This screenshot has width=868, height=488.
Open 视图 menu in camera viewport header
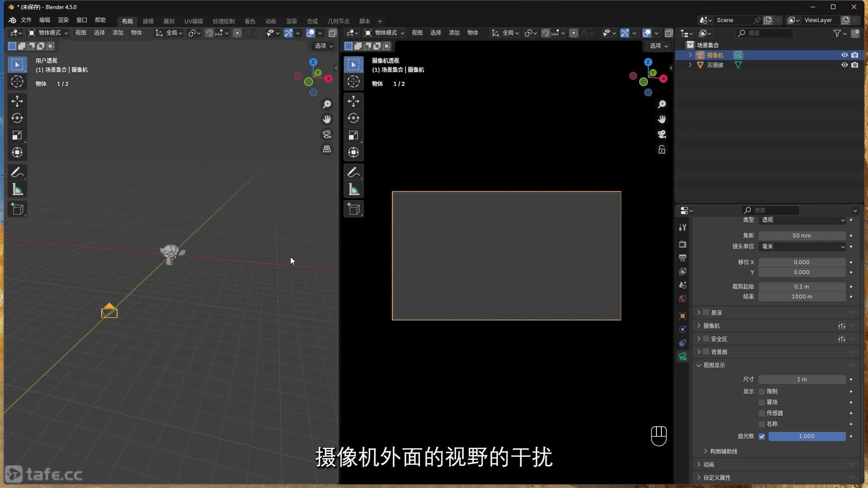pyautogui.click(x=417, y=33)
